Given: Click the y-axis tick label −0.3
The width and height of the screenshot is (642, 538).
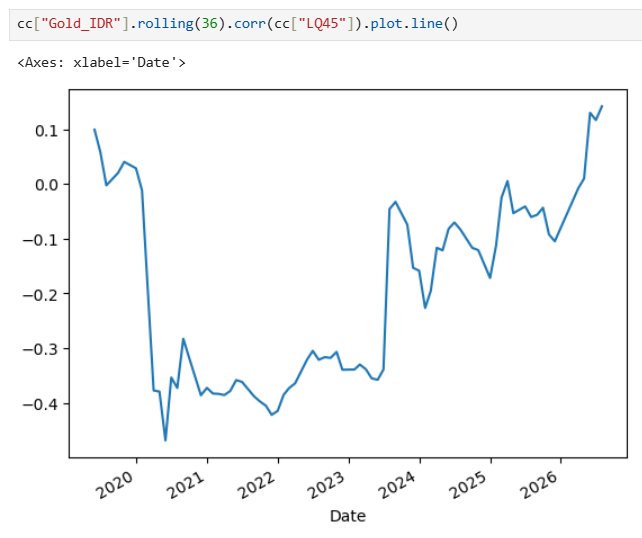Looking at the screenshot, I should pyautogui.click(x=41, y=350).
